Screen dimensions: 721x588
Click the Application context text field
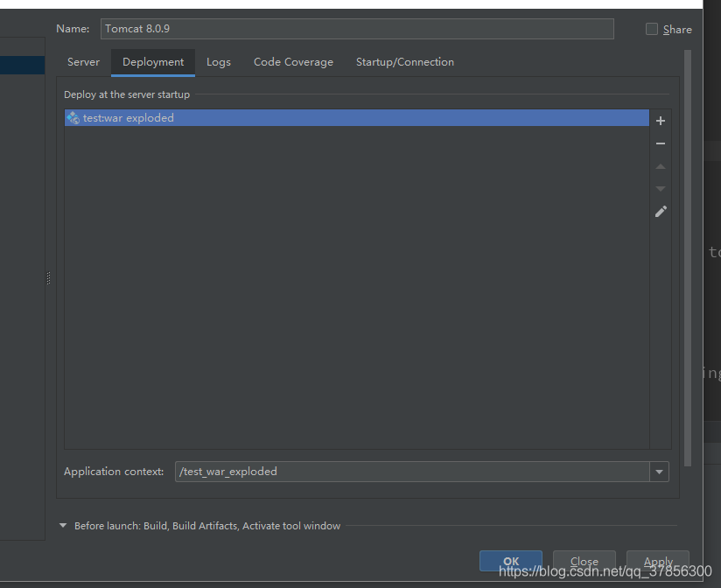coord(412,472)
